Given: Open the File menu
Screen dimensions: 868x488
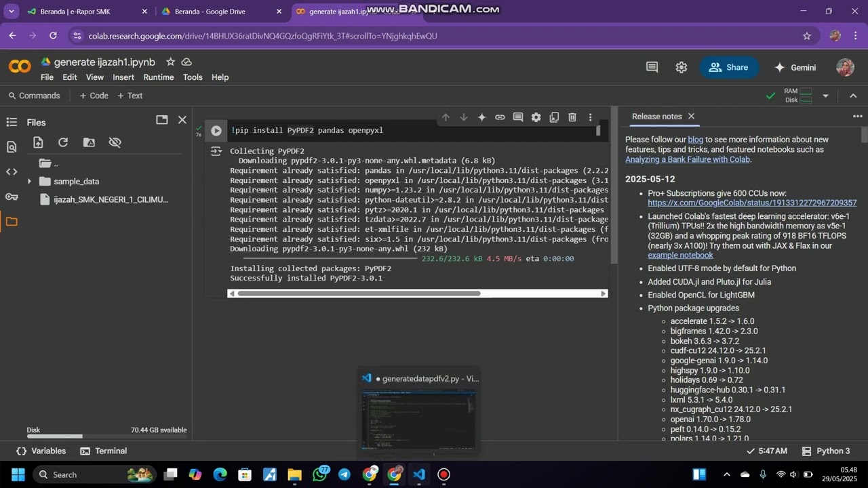Looking at the screenshot, I should click(x=47, y=77).
